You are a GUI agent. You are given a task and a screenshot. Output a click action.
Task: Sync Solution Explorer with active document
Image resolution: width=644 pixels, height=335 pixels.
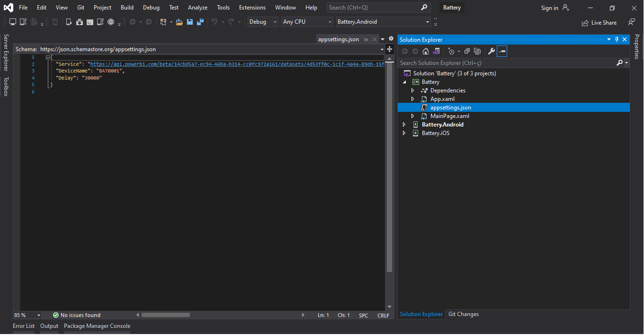click(436, 51)
